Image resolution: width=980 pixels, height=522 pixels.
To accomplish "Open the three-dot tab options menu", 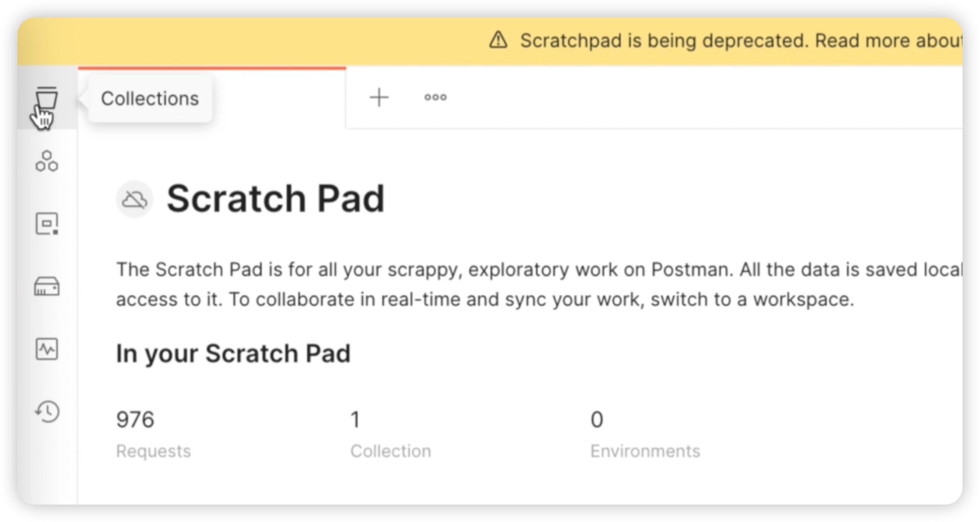I will tap(435, 97).
